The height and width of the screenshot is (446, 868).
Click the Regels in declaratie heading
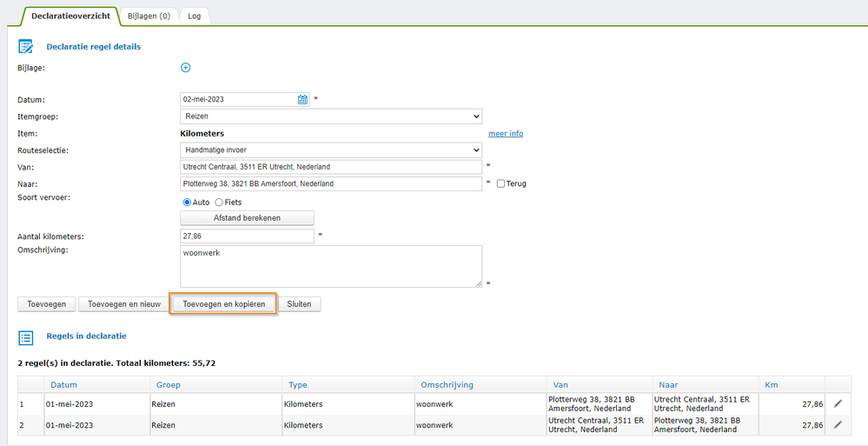point(86,336)
